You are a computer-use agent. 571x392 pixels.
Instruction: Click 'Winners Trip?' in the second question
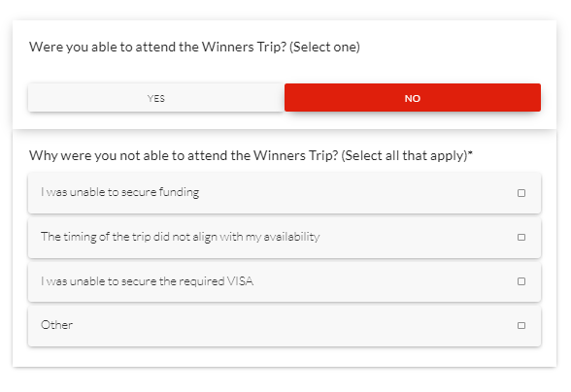[x=296, y=156]
